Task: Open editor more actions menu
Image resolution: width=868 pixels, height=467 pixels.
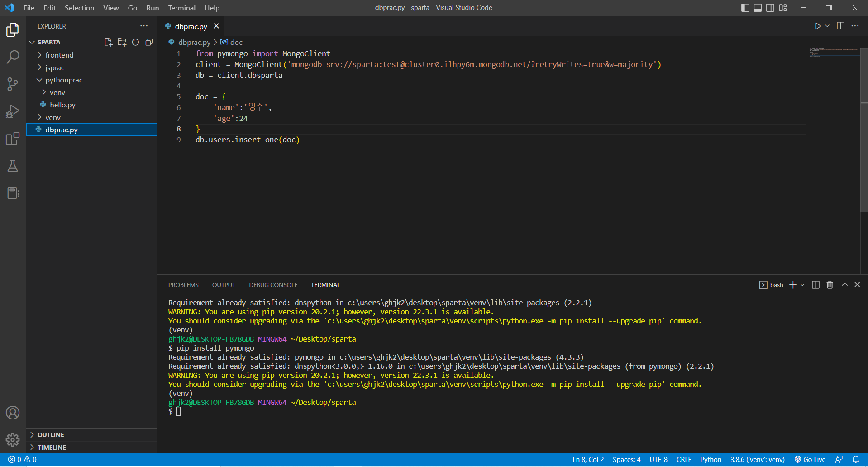Action: pyautogui.click(x=855, y=26)
